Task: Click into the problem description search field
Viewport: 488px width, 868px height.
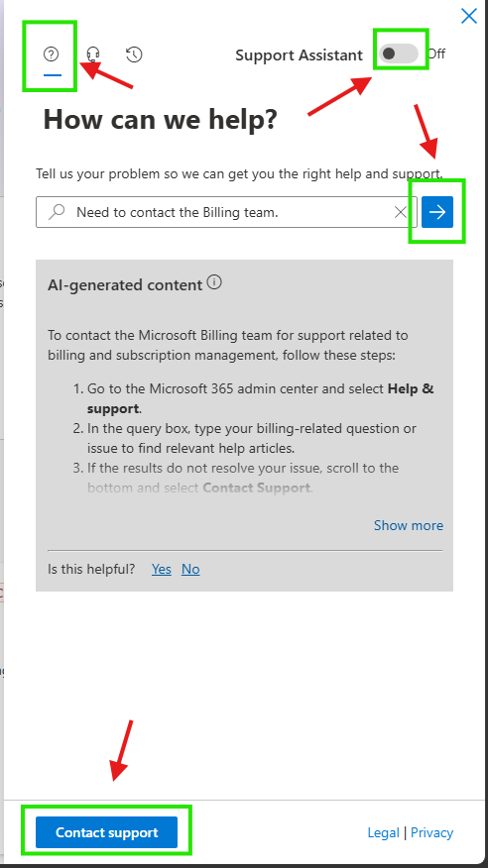Action: [x=226, y=212]
